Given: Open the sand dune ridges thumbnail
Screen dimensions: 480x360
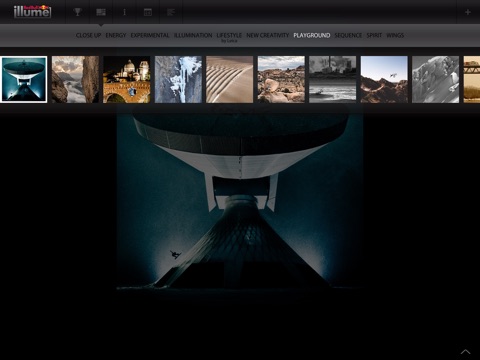Looking at the screenshot, I should tap(230, 79).
